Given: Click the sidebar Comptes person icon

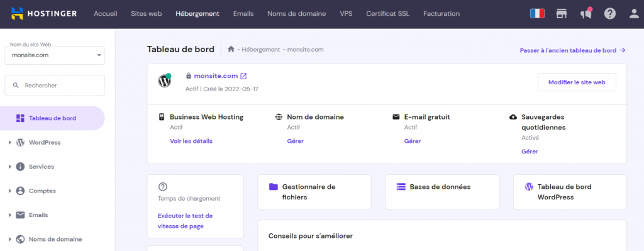Looking at the screenshot, I should (x=20, y=191).
